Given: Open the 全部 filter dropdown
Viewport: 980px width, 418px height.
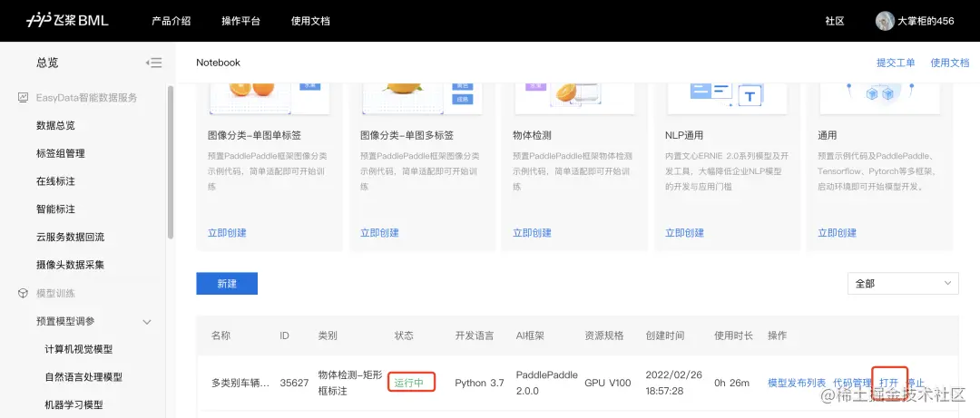Looking at the screenshot, I should click(903, 283).
